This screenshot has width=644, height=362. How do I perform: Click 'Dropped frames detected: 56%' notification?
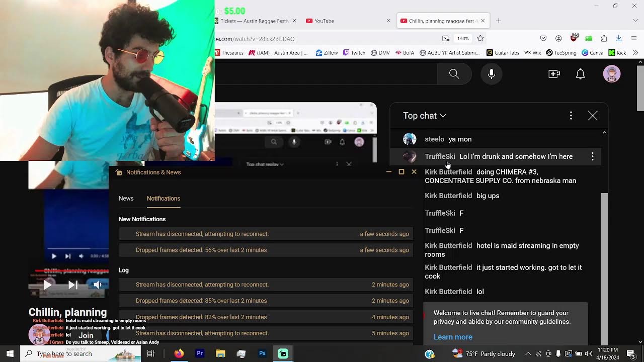pos(266,250)
